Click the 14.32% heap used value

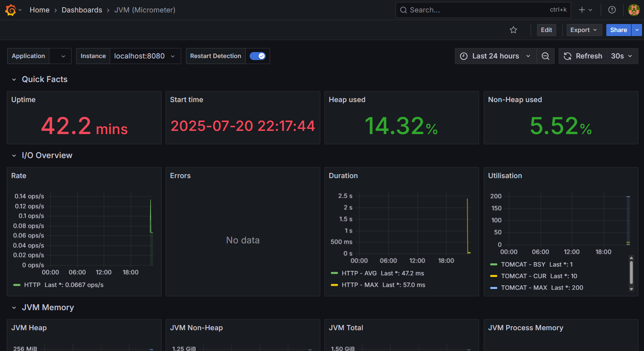401,126
